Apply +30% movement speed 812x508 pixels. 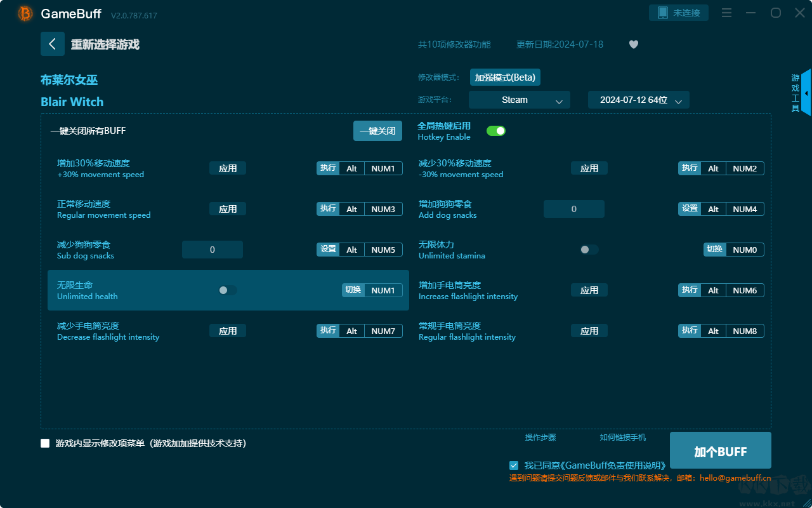228,168
